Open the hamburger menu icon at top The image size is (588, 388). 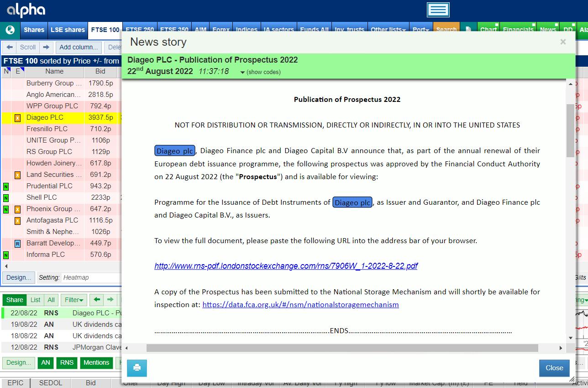[x=438, y=10]
